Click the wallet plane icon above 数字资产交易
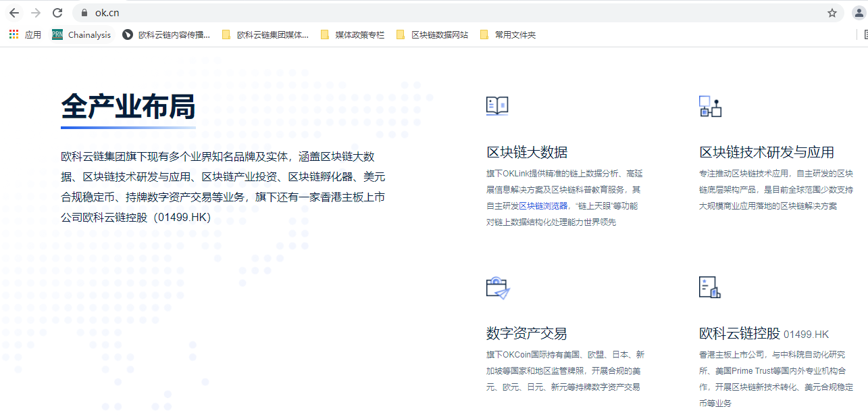Image resolution: width=868 pixels, height=415 pixels. point(498,288)
